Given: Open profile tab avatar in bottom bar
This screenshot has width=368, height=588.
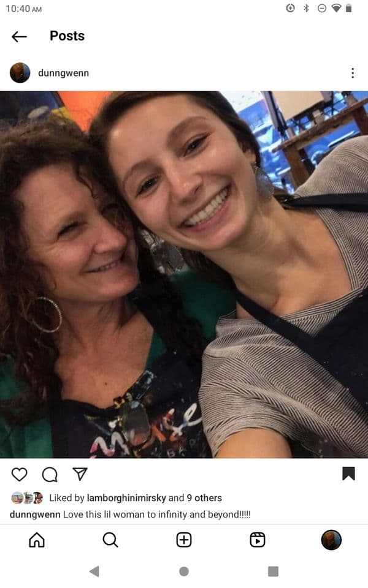Looking at the screenshot, I should (x=331, y=540).
